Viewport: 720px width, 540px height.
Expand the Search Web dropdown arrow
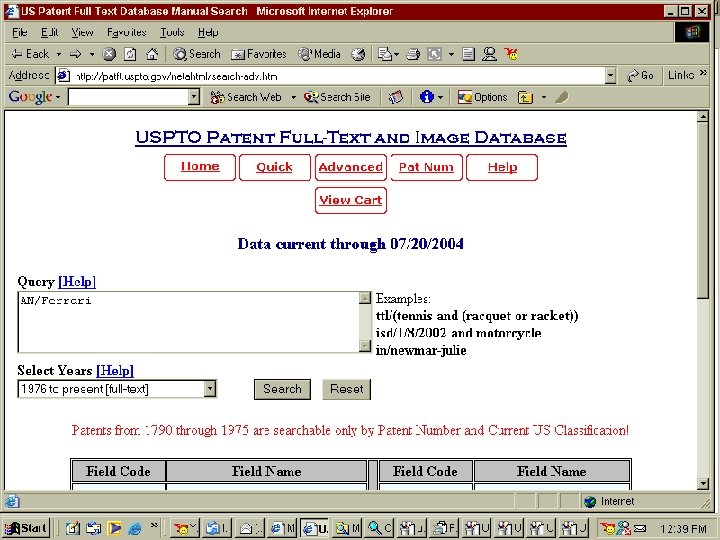click(x=293, y=97)
